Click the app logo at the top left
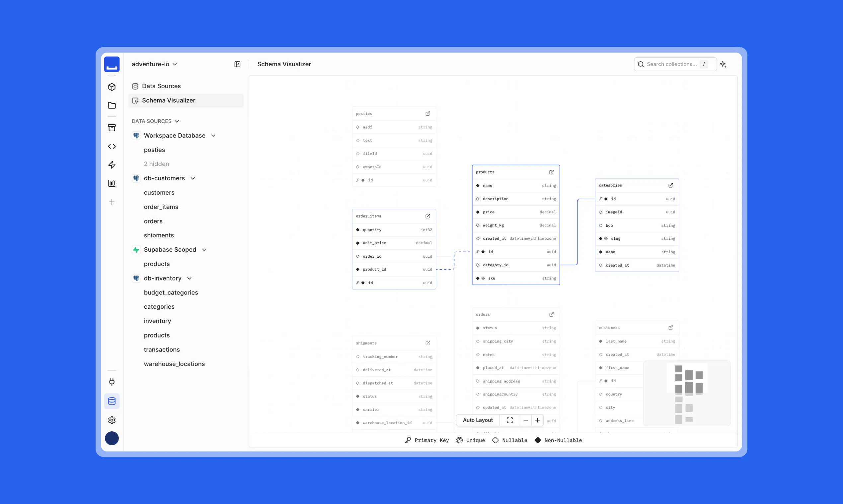Screen dimensions: 843x504 point(112,64)
